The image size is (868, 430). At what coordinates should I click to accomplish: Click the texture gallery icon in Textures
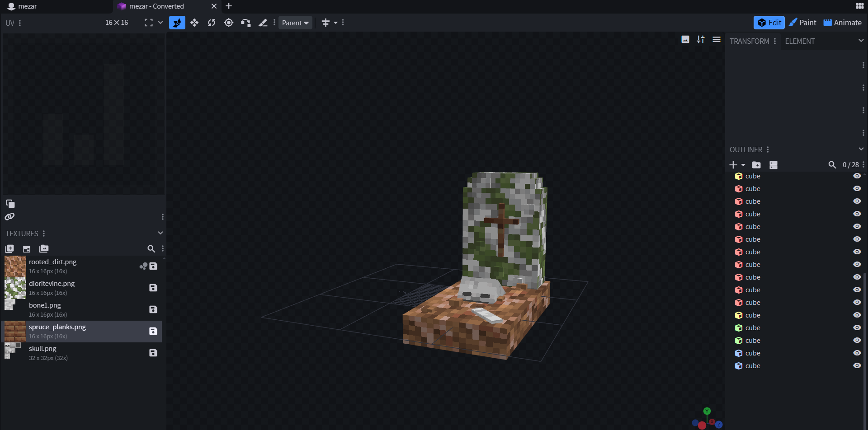tap(44, 248)
